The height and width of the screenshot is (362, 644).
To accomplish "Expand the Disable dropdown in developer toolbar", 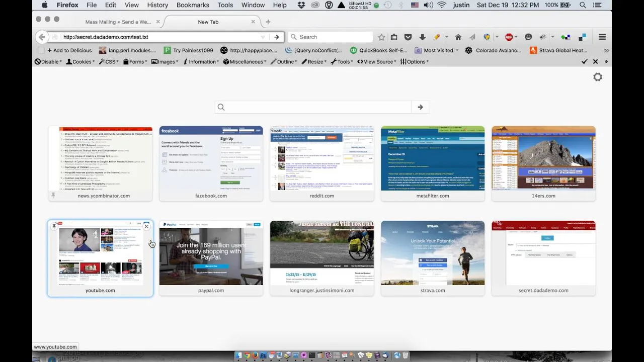I will coord(48,61).
